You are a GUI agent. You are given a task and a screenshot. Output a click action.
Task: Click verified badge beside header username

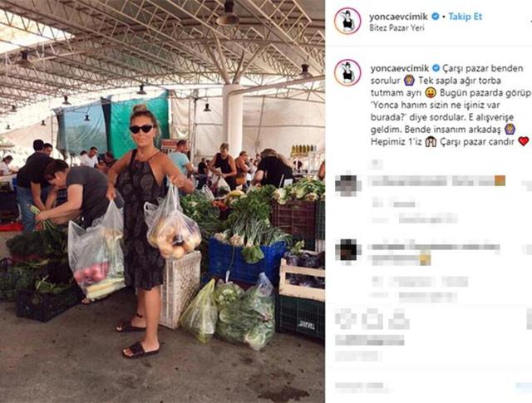(x=435, y=17)
